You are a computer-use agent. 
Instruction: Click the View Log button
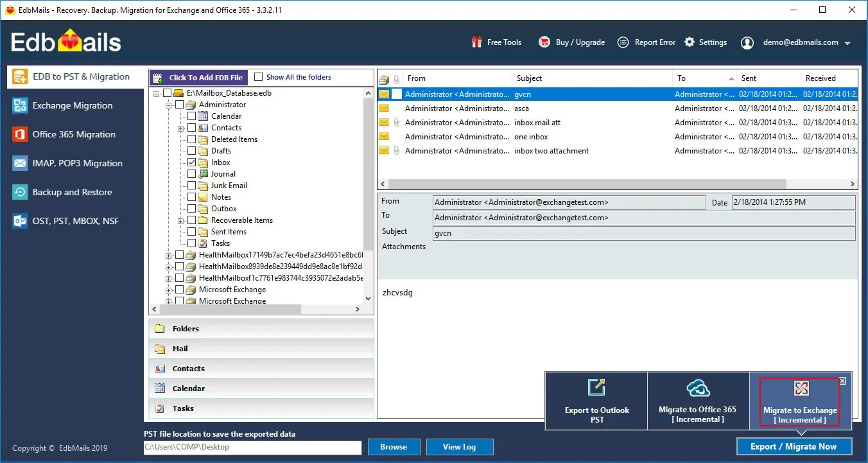(459, 447)
